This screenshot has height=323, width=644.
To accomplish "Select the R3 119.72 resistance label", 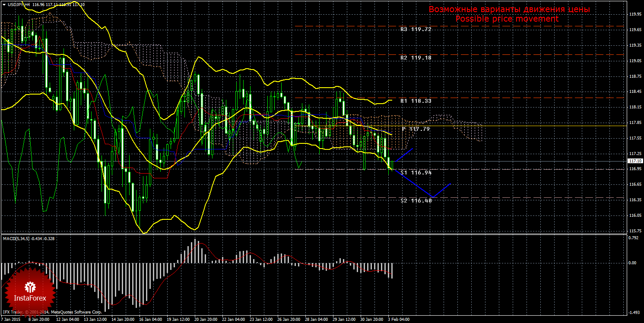I will pyautogui.click(x=416, y=29).
